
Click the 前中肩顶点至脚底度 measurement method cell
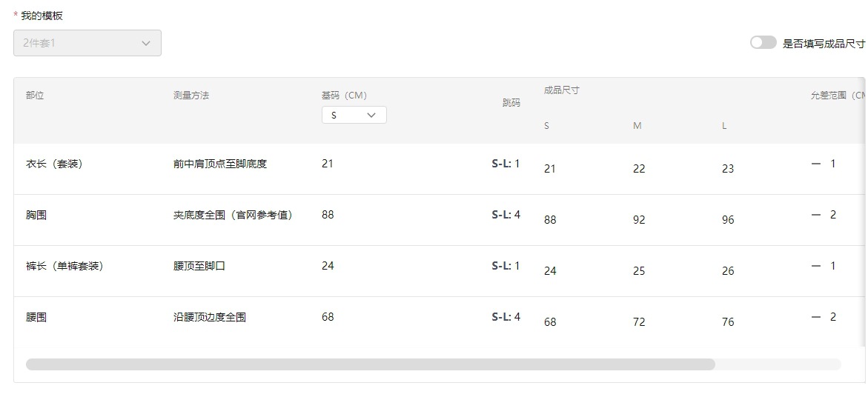pyautogui.click(x=220, y=164)
